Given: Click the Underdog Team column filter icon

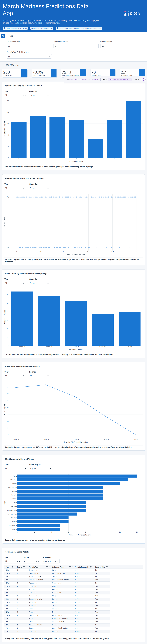Looking at the screenshot, I should click(70, 567).
